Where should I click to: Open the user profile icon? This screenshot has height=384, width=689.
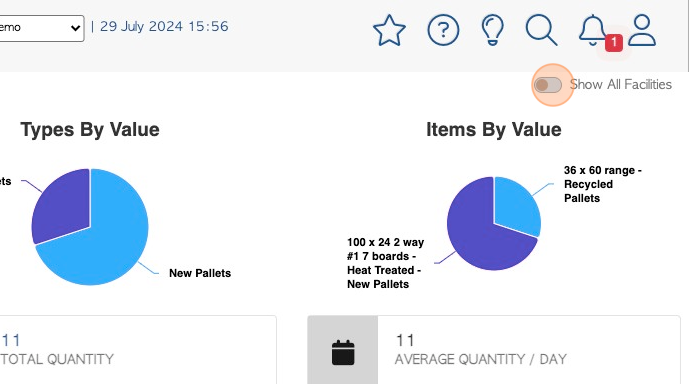pos(642,30)
